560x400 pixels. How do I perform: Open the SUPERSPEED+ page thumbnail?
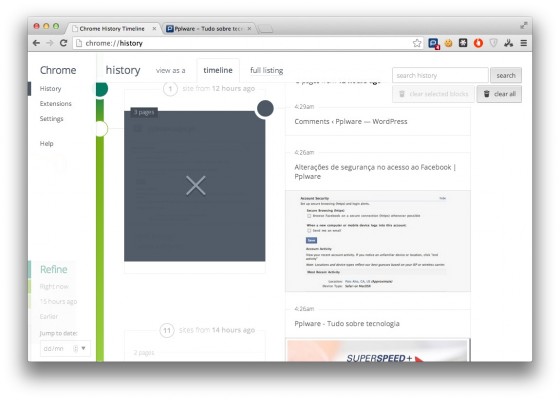click(378, 350)
